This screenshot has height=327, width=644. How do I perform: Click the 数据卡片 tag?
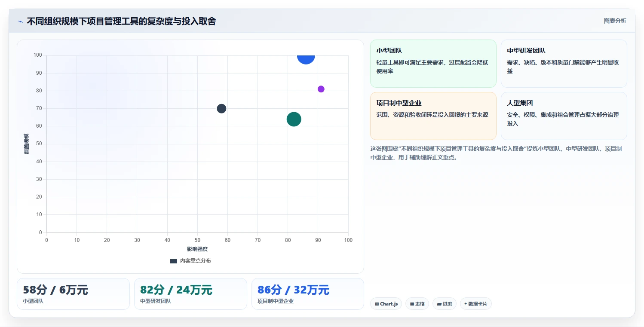point(475,304)
